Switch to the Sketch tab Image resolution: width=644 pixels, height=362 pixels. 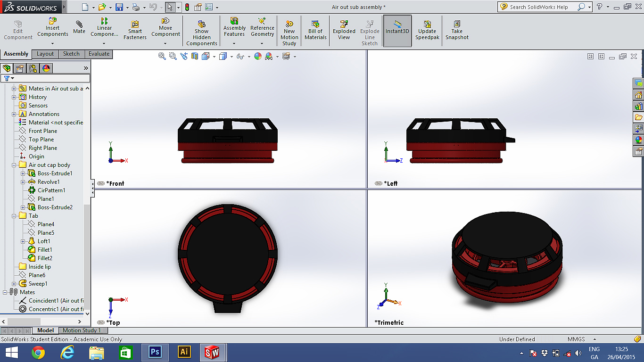(71, 54)
